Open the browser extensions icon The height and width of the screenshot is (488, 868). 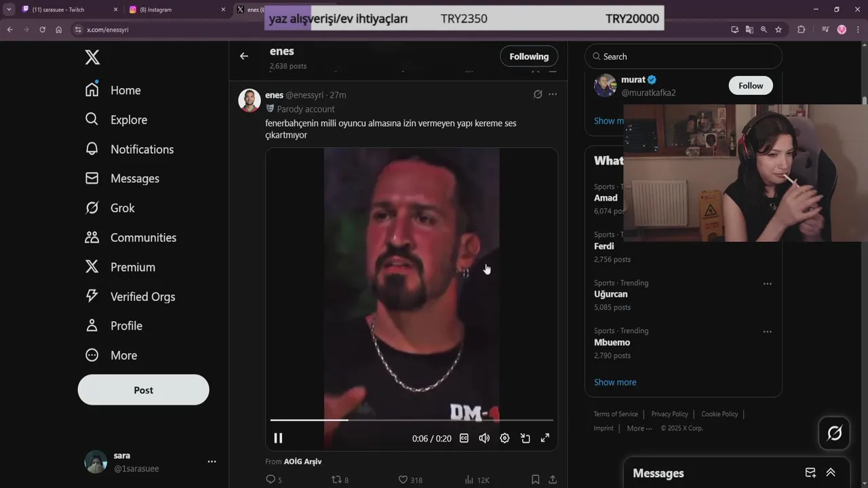pos(802,30)
